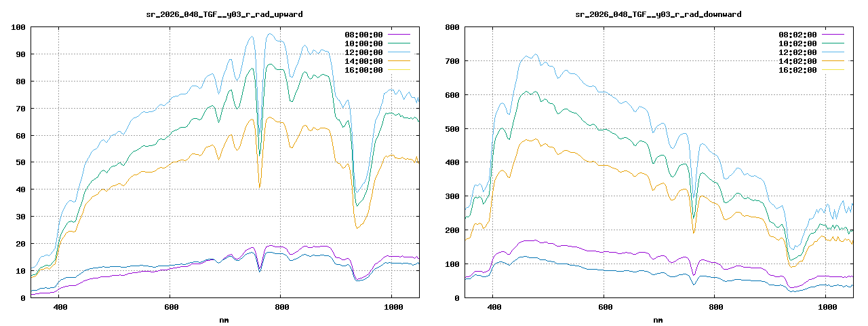Click the 100 y-axis tick on upward chart

pos(18,27)
